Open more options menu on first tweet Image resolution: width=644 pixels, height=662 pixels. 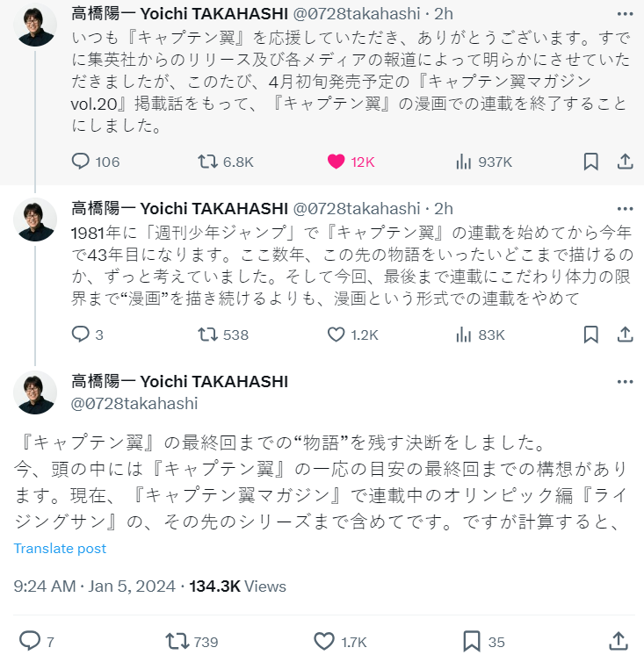624,15
